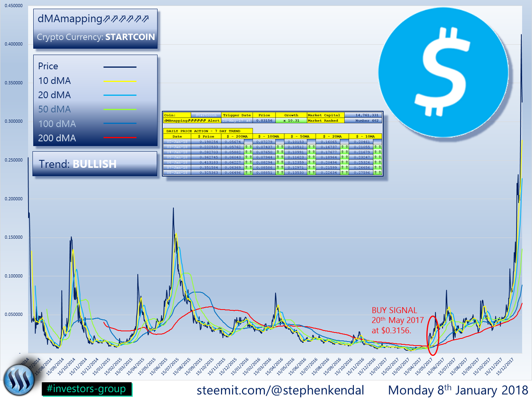This screenshot has width=532, height=399.
Task: Click the 15/07/2015 x-axis date label
Action: 169,367
